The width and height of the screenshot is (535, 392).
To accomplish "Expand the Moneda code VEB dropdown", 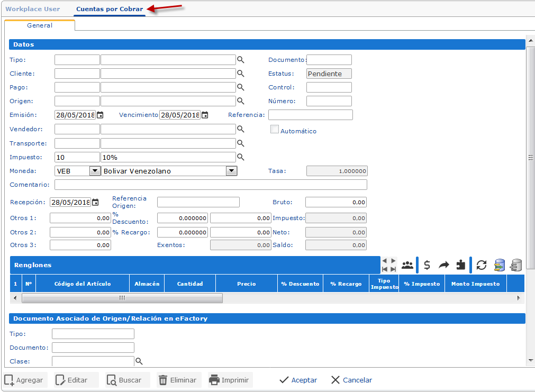I will [x=95, y=171].
